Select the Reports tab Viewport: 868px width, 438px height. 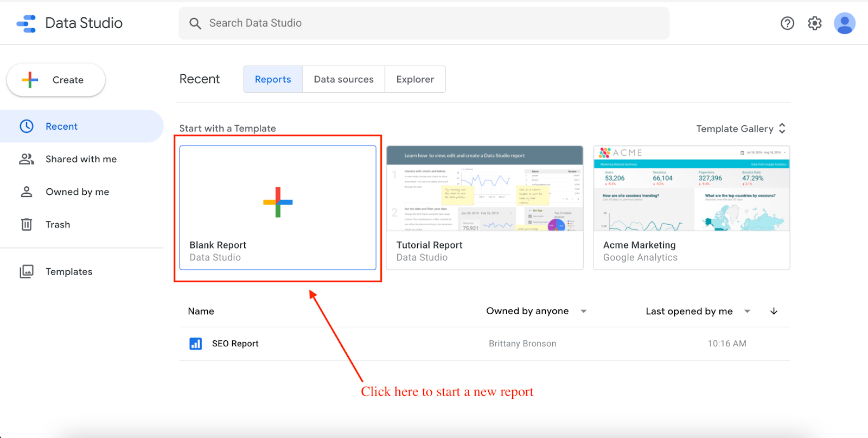pos(273,79)
